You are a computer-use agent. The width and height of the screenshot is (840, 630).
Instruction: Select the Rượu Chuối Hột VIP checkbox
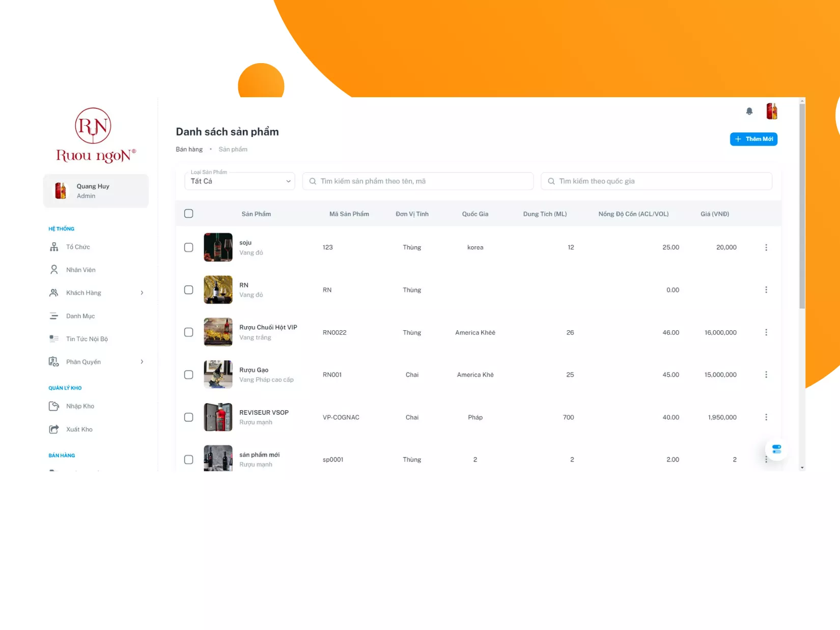[188, 332]
